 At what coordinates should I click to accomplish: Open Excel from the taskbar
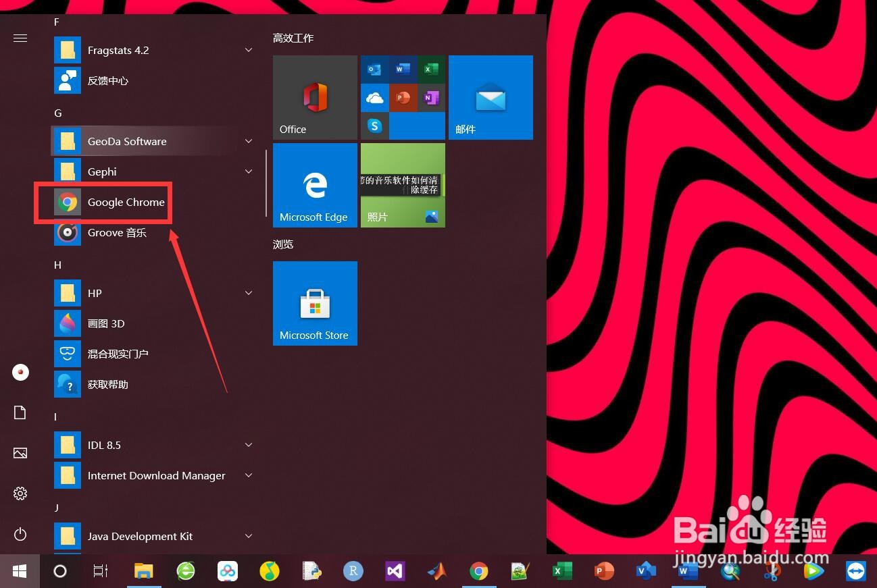(562, 571)
